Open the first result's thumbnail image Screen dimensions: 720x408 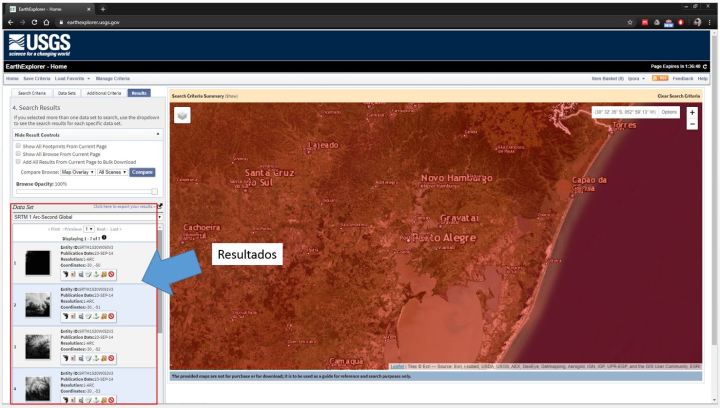click(x=38, y=262)
